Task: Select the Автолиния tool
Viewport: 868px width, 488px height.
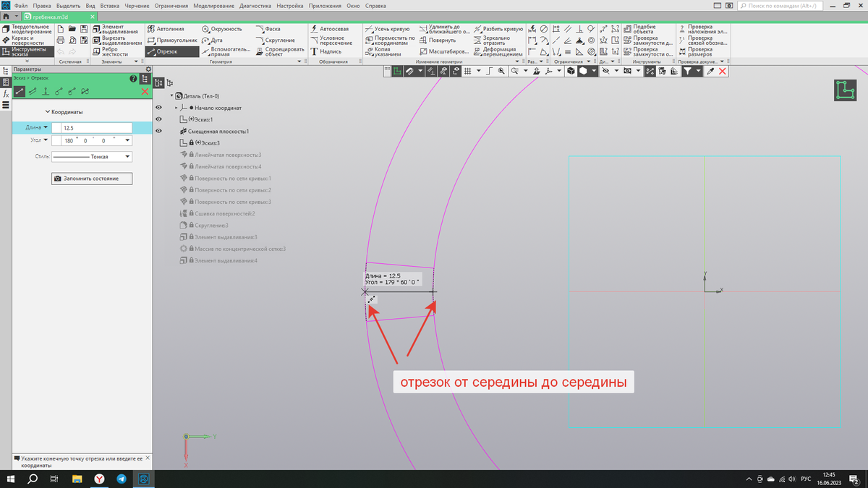Action: tap(166, 29)
